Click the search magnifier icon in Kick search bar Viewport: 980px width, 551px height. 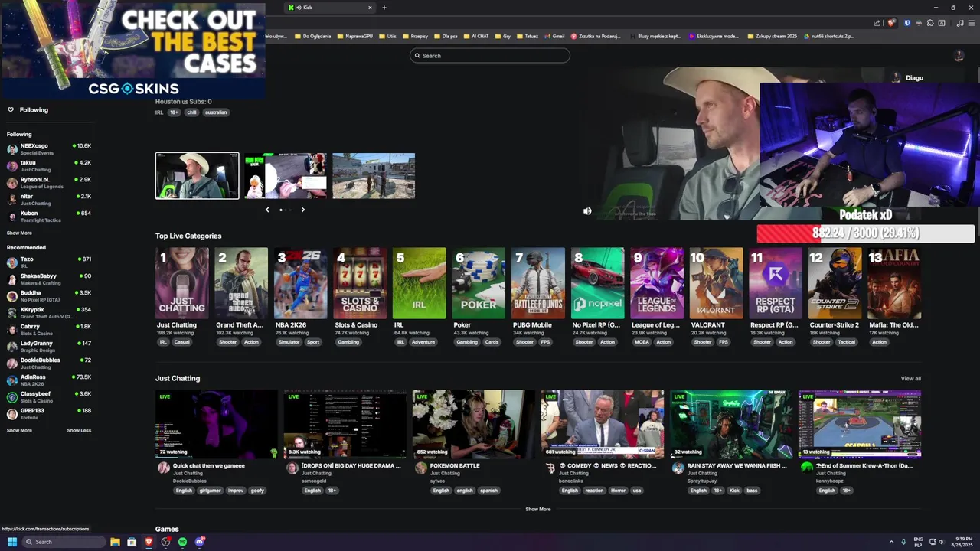tap(417, 56)
